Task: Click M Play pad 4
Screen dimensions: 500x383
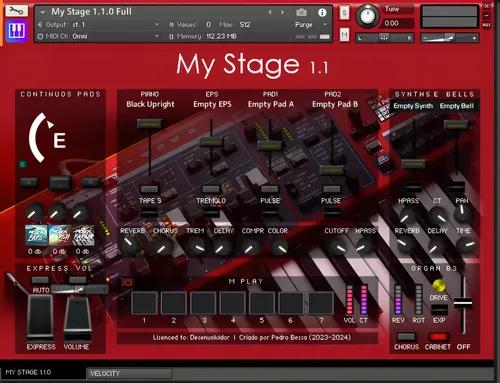Action: click(x=232, y=303)
